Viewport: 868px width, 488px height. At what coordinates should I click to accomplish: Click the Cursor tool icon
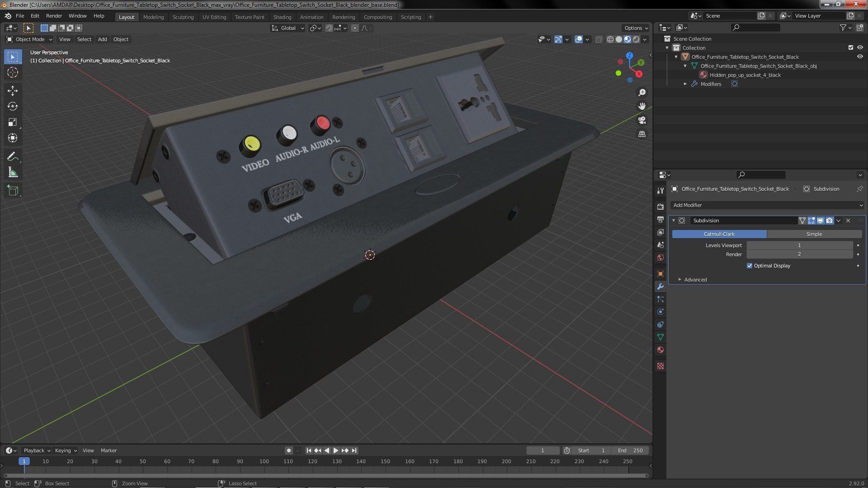pos(13,72)
